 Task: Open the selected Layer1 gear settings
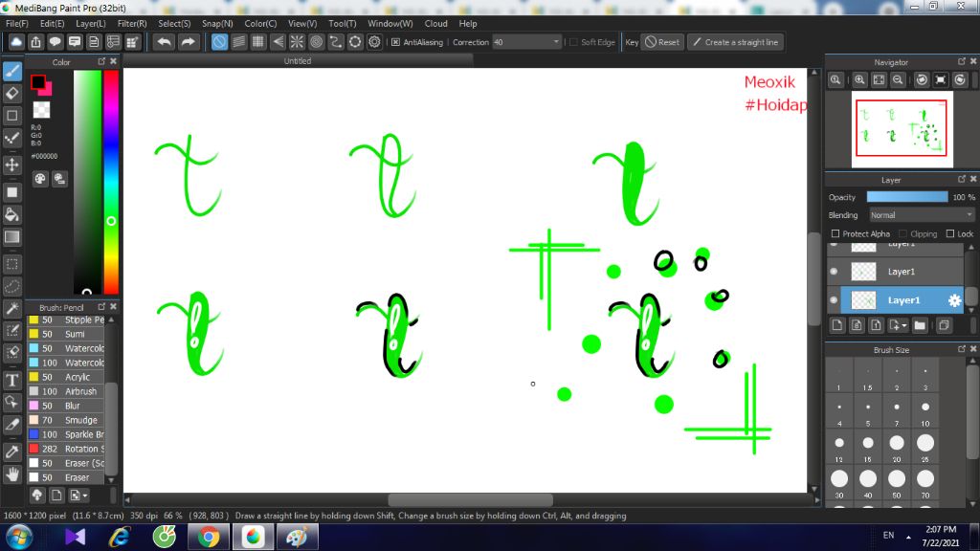point(954,300)
